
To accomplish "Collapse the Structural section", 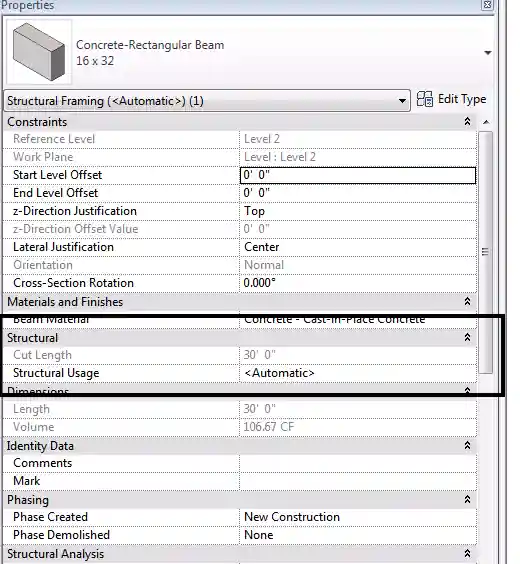I will [467, 337].
